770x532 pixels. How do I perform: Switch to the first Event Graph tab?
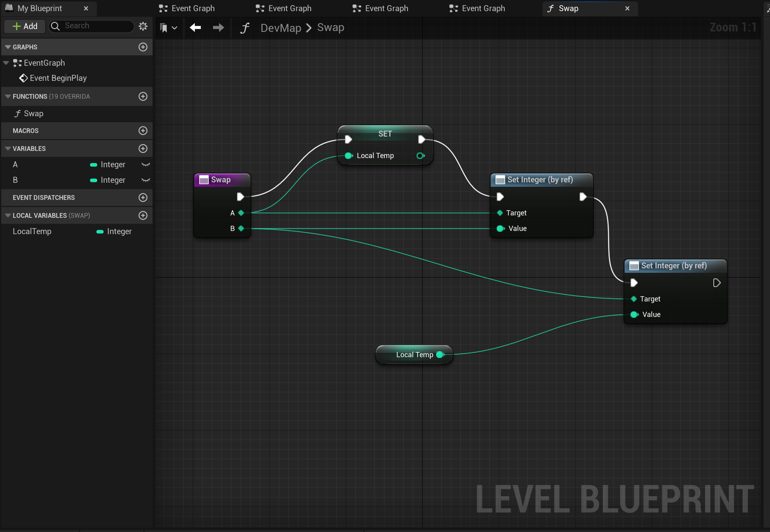(x=187, y=8)
